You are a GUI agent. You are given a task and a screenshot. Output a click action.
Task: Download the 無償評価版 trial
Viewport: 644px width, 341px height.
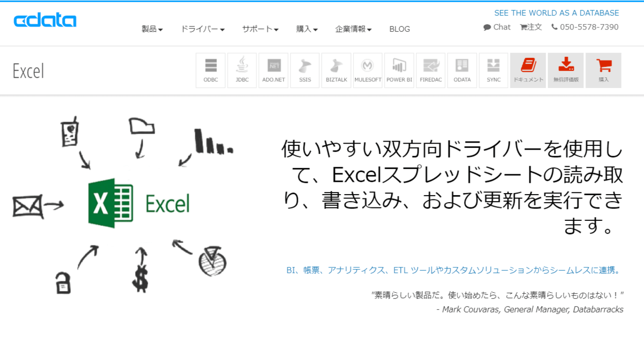click(566, 70)
